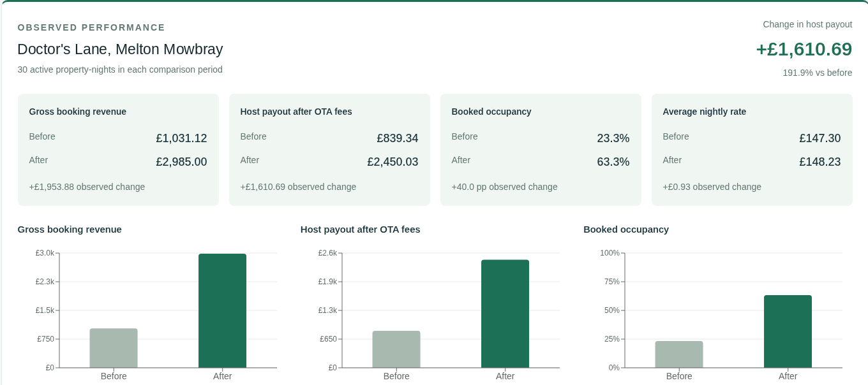868x385 pixels.
Task: Click the 75% axis label
Action: click(612, 282)
